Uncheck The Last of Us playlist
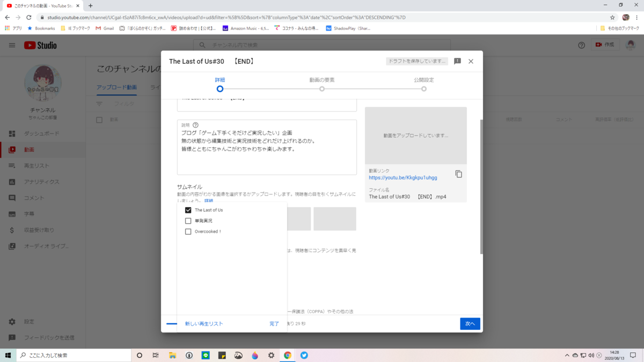 (188, 210)
